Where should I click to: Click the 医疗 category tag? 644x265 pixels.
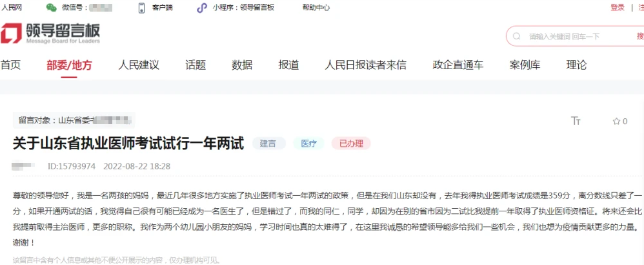click(x=308, y=143)
